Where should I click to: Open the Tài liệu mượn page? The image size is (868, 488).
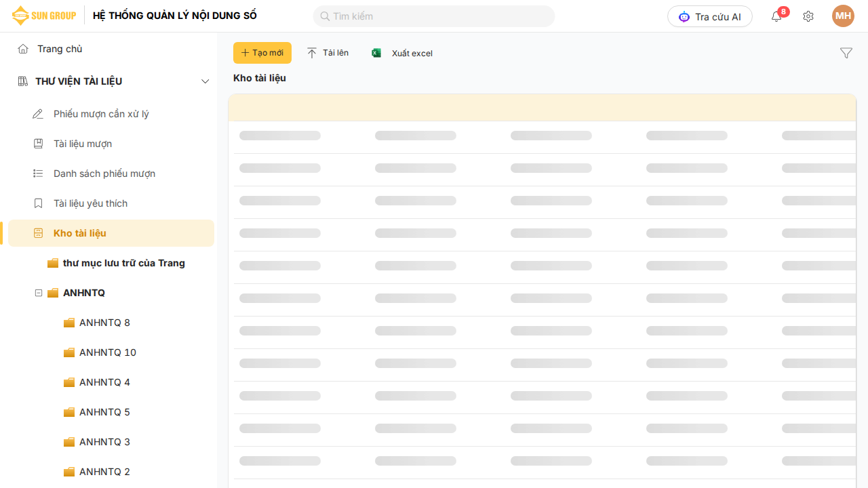pos(83,144)
